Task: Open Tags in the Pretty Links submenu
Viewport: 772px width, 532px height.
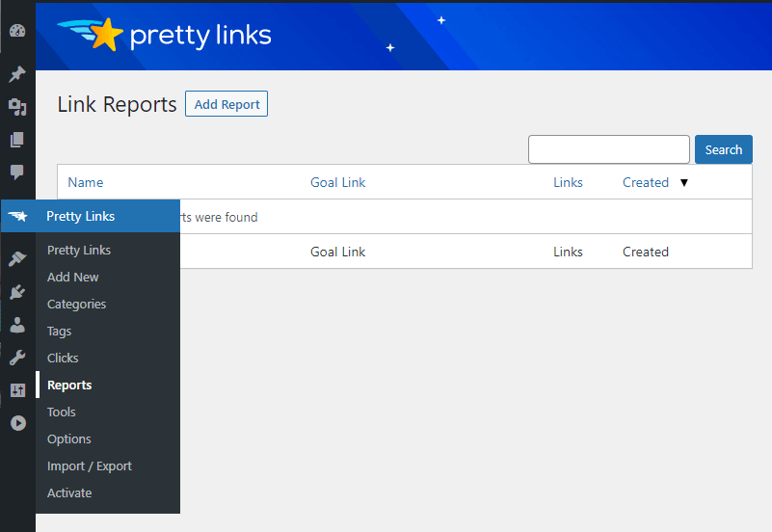Action: (59, 332)
